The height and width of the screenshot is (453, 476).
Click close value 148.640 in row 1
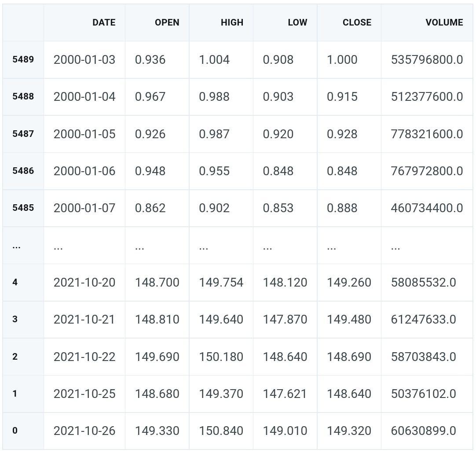[349, 394]
